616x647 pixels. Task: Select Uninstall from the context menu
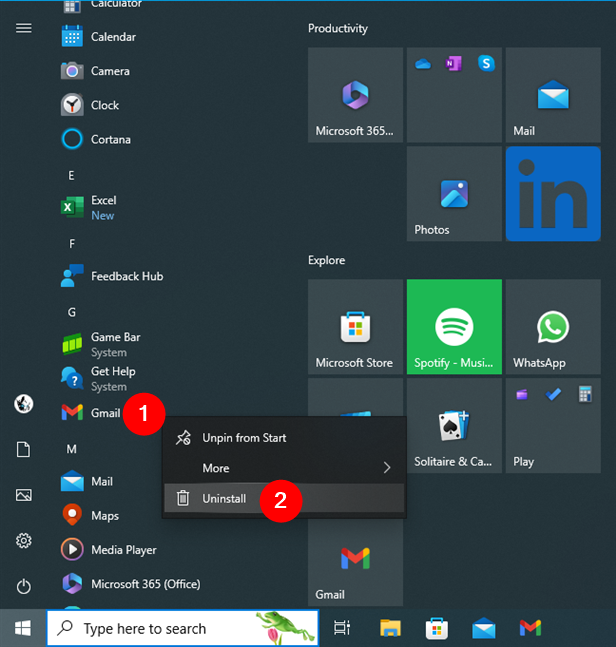tap(284, 498)
